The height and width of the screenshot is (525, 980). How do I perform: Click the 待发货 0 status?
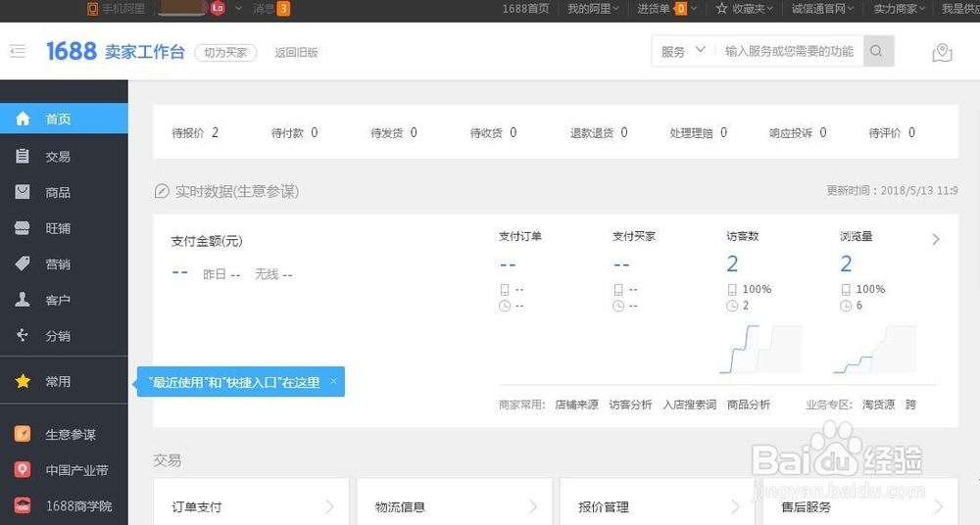(x=394, y=132)
